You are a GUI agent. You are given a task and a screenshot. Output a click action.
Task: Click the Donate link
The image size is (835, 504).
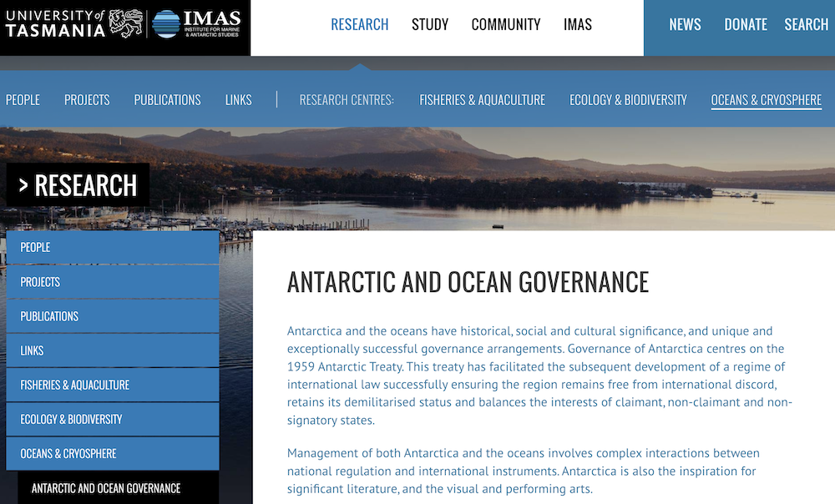(745, 24)
